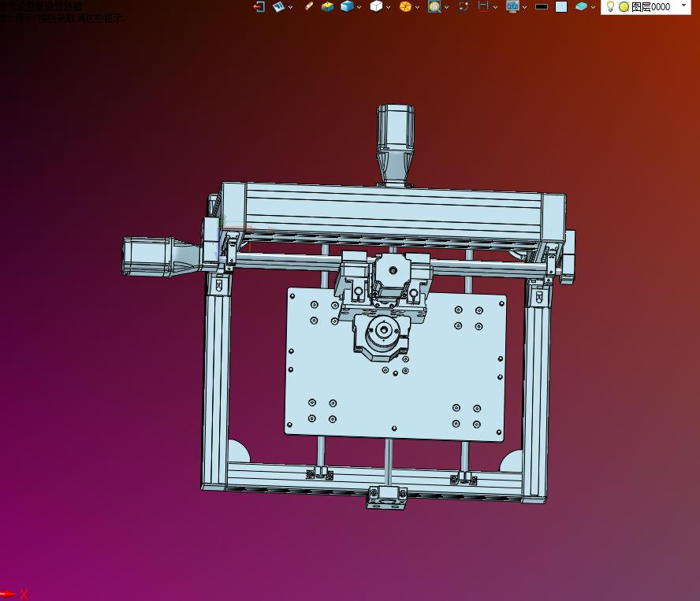Click the top vertical stepper motor
This screenshot has height=601, width=700.
point(396,145)
